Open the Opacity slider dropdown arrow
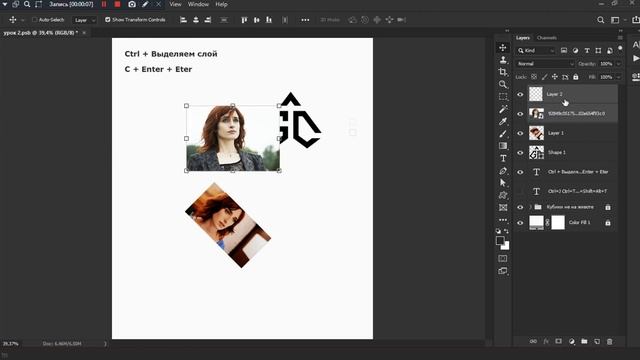 tap(619, 64)
